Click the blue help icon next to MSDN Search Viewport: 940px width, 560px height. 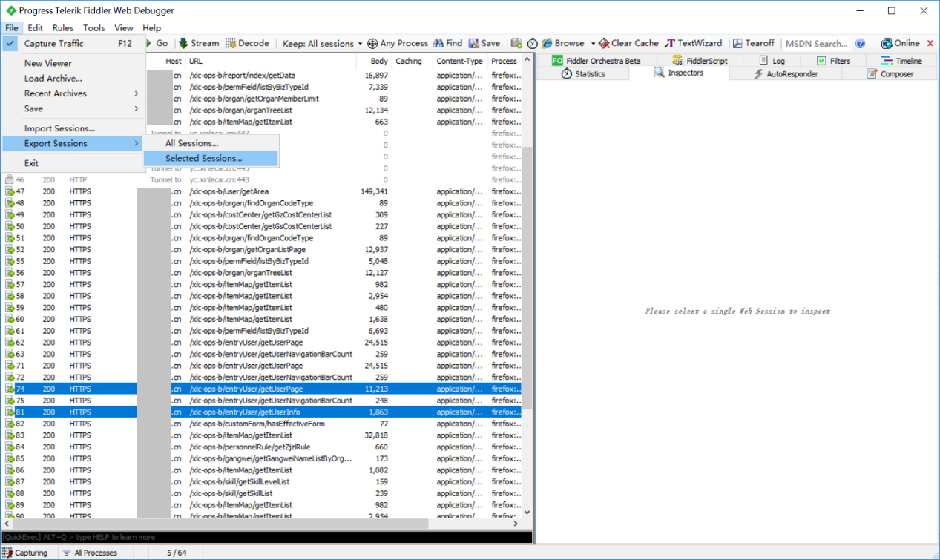click(860, 44)
